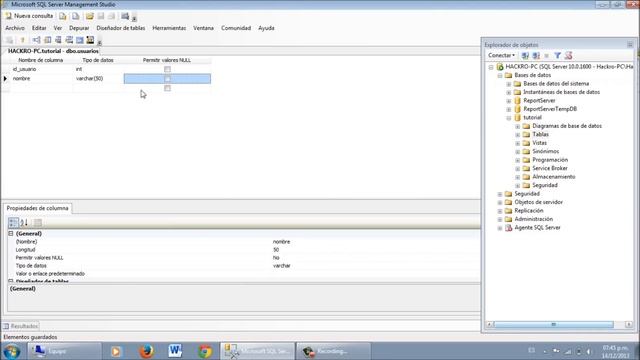640x360 pixels.
Task: Collapse the HACKRO-PC server node
Action: click(491, 67)
